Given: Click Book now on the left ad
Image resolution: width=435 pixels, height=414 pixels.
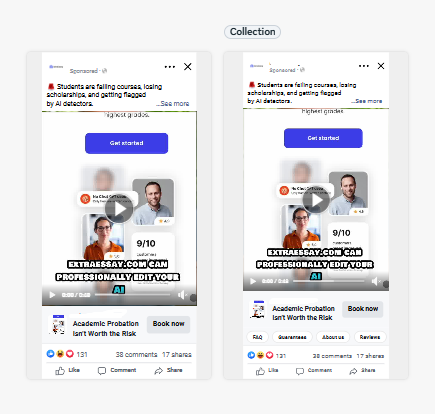Looking at the screenshot, I should pyautogui.click(x=168, y=324).
